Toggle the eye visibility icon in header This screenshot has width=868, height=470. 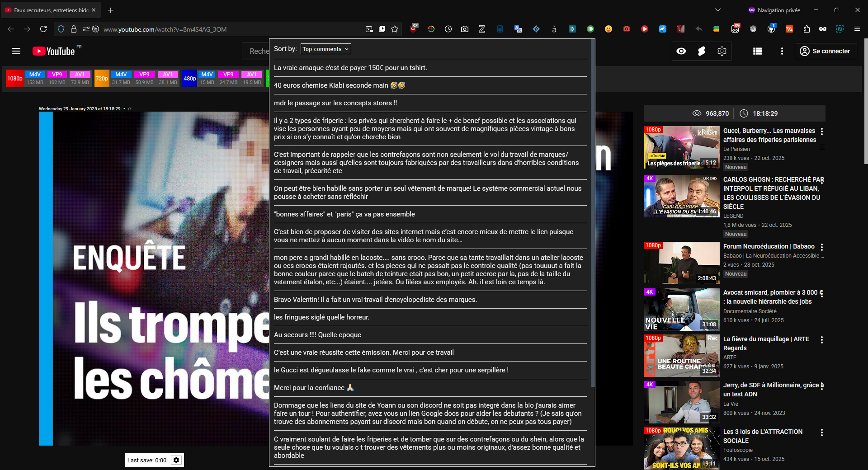point(681,51)
